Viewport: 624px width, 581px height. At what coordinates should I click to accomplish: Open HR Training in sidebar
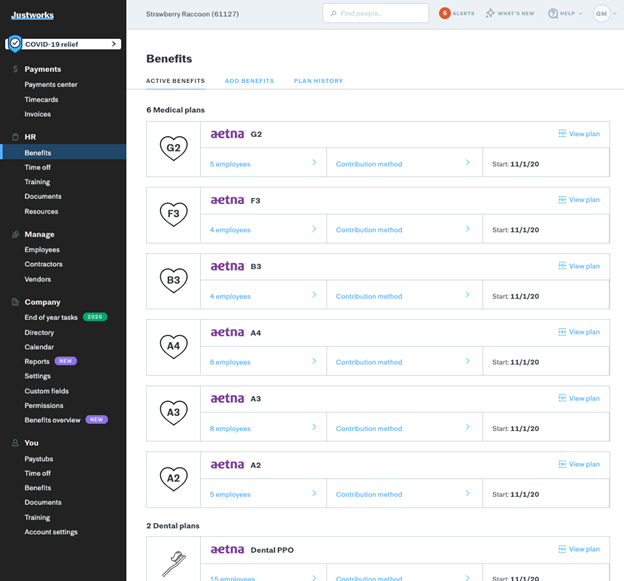tap(37, 182)
